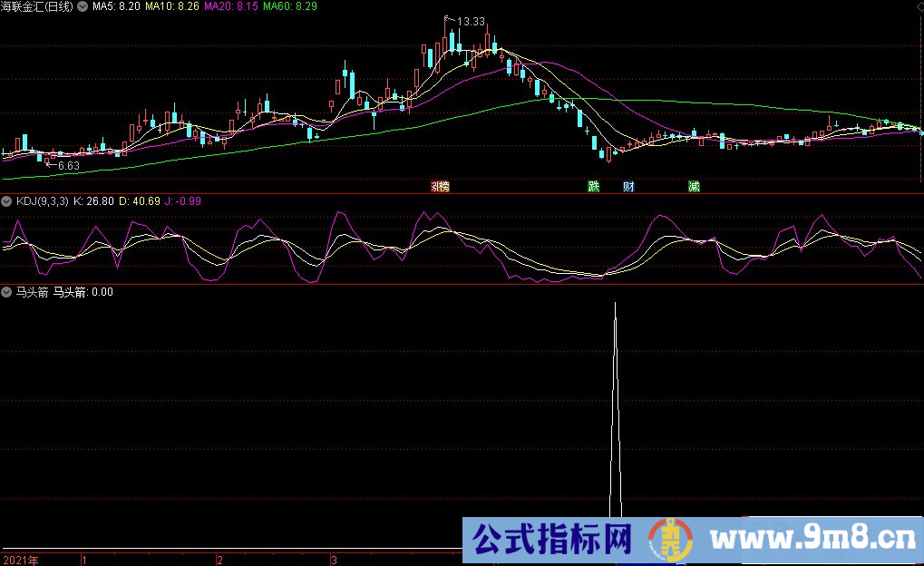Click the red 涨榜 event marker

(440, 186)
